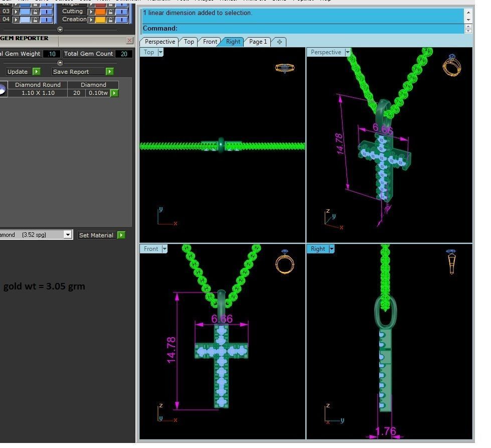Click the Perspective viewport title label

click(325, 52)
